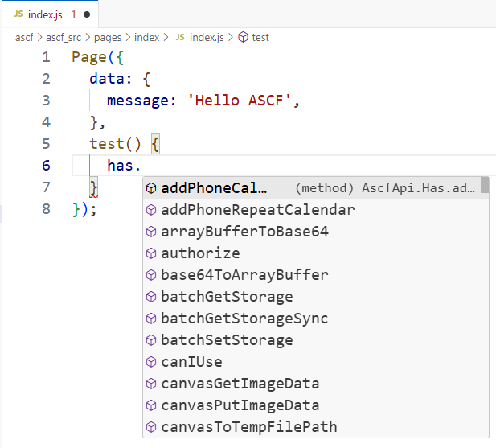The image size is (496, 448).
Task: Click method icon beside canvasGetImageData
Action: [151, 384]
